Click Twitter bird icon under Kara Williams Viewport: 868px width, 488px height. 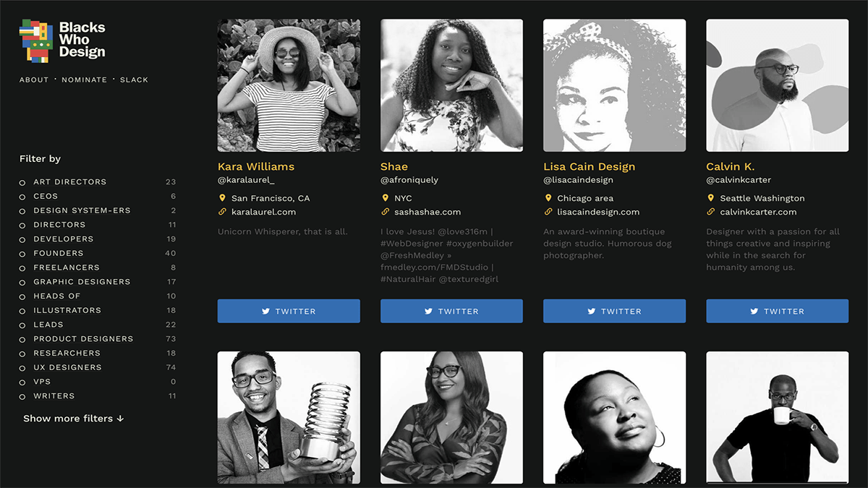coord(266,312)
